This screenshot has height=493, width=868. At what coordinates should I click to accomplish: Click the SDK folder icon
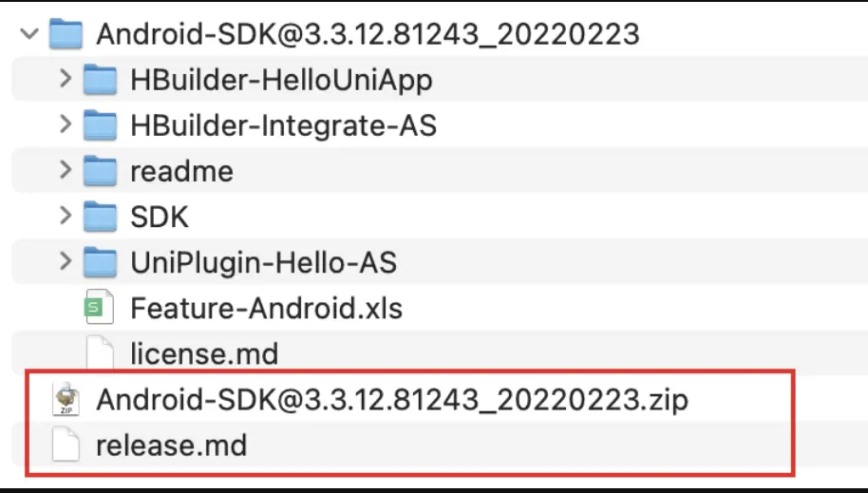click(100, 217)
